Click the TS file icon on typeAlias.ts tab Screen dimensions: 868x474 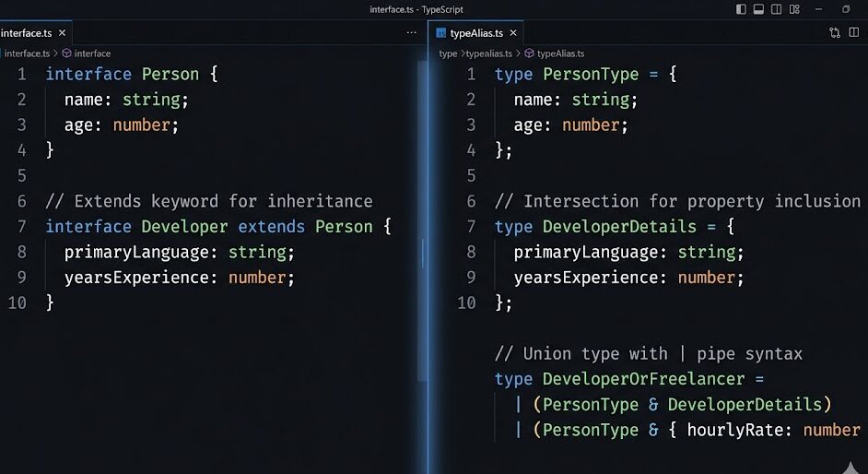click(x=440, y=33)
